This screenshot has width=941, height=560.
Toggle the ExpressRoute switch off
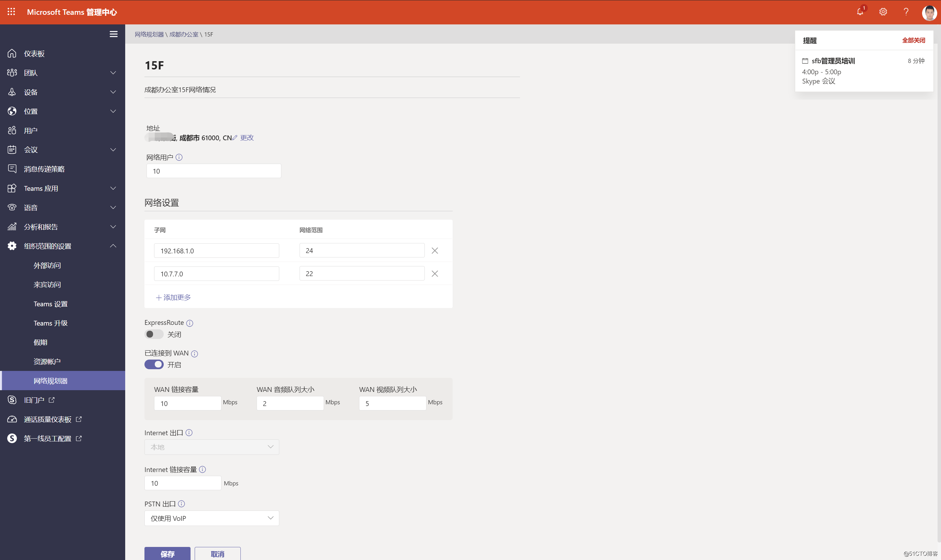(154, 334)
